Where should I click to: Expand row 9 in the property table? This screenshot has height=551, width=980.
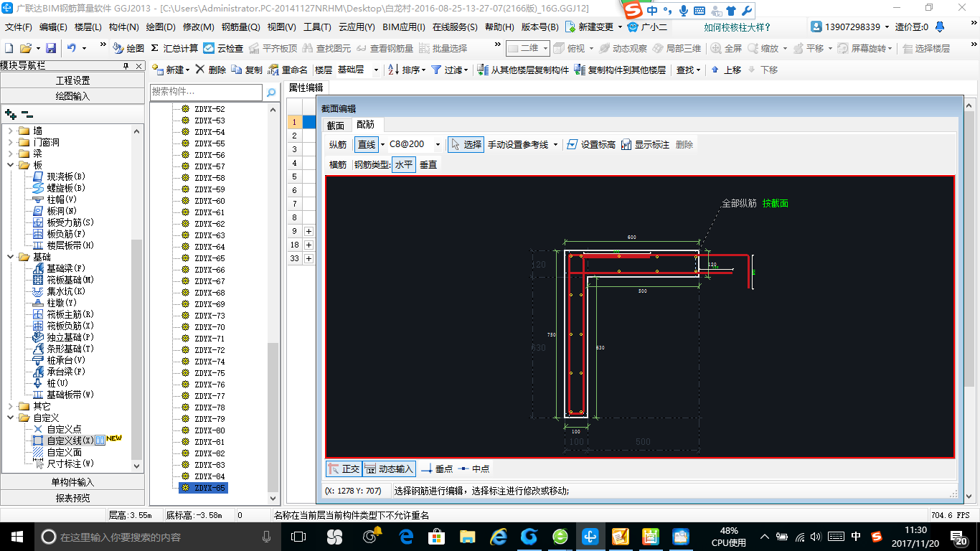[x=309, y=231]
